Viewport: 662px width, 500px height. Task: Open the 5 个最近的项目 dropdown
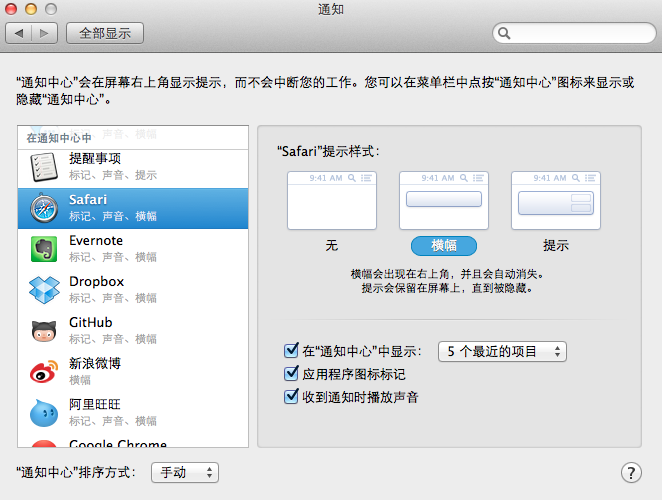502,351
